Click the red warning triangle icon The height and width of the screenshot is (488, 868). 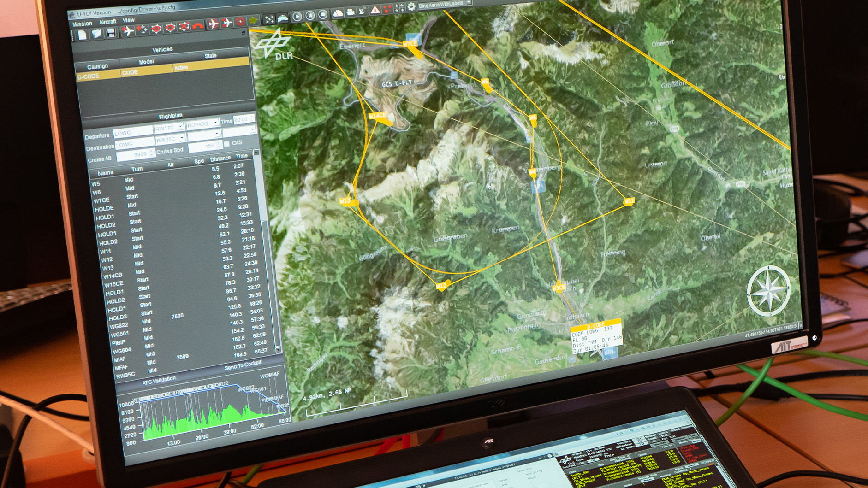point(375,10)
